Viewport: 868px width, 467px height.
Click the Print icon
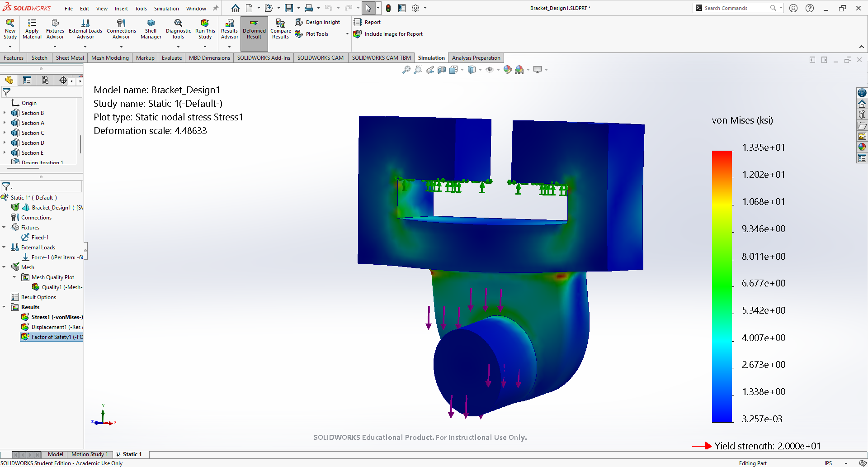[309, 8]
